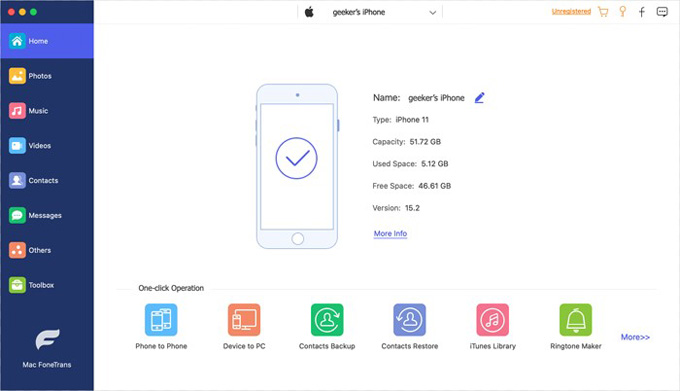
Task: Open the Home section in sidebar
Action: pyautogui.click(x=47, y=41)
